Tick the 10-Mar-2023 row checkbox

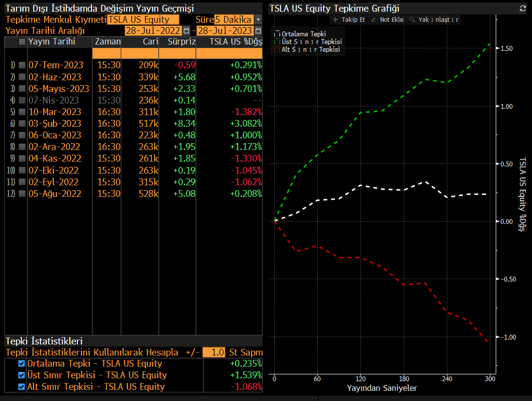coord(22,112)
